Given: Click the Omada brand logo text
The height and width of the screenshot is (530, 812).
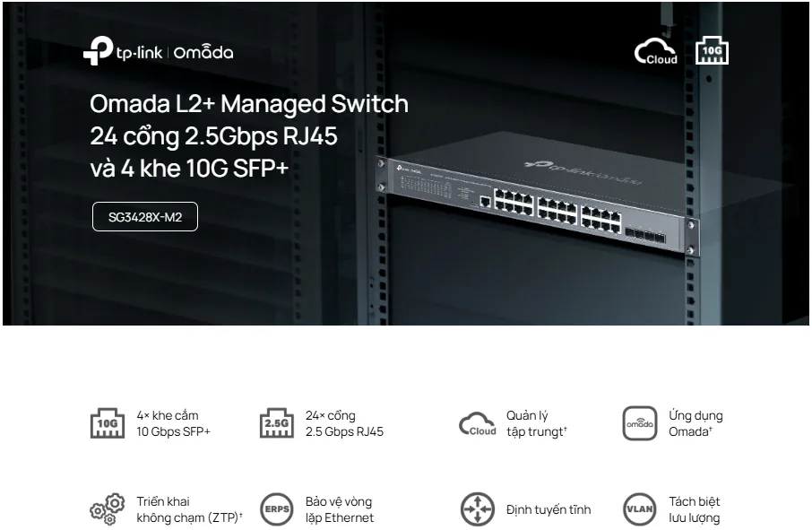Looking at the screenshot, I should pyautogui.click(x=203, y=52).
